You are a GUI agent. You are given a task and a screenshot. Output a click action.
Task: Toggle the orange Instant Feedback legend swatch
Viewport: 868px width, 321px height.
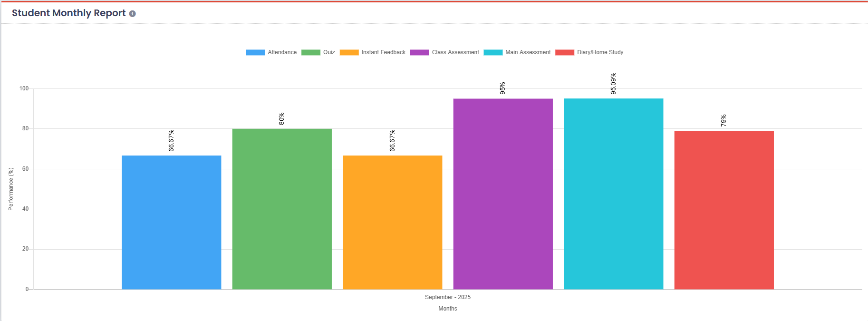(x=349, y=52)
